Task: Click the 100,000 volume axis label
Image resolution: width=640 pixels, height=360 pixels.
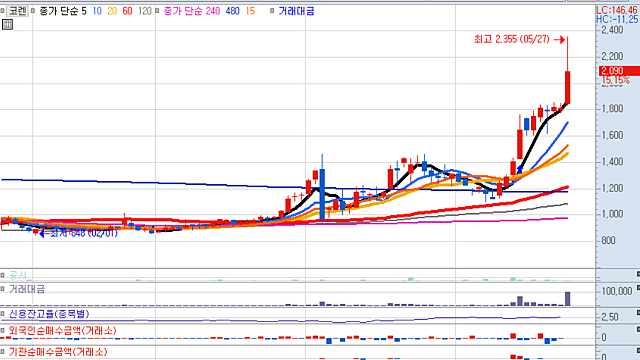Action: click(617, 291)
